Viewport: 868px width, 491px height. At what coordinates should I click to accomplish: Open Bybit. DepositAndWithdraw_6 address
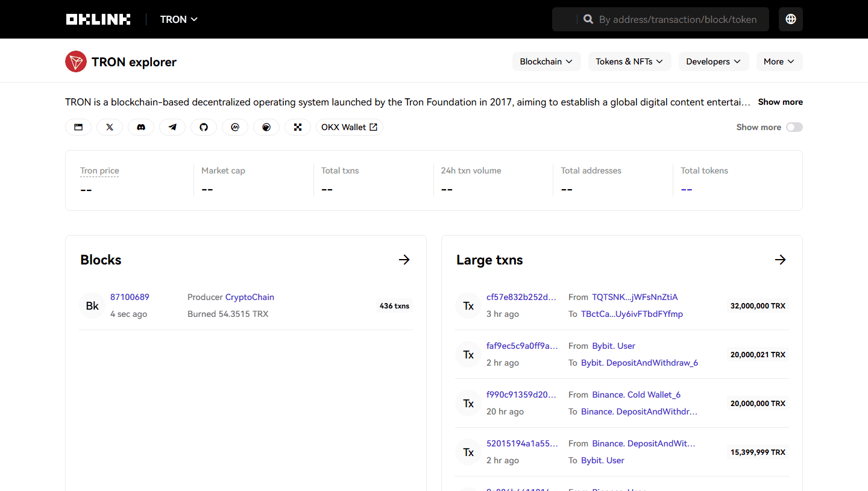640,363
